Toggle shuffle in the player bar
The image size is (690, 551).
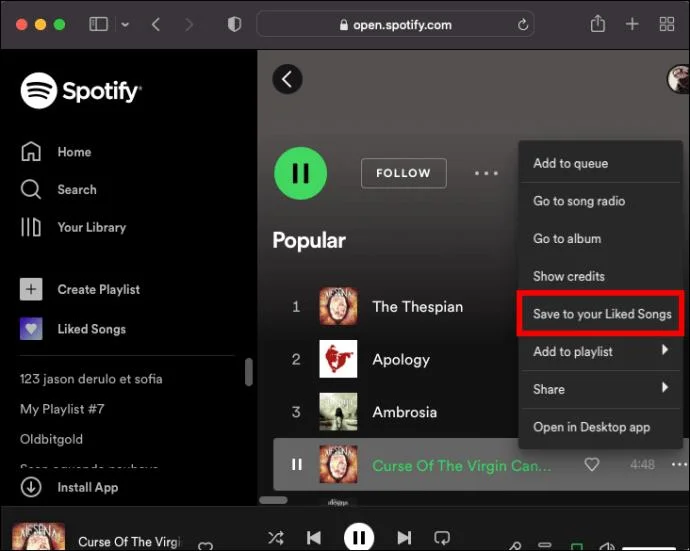(x=276, y=537)
